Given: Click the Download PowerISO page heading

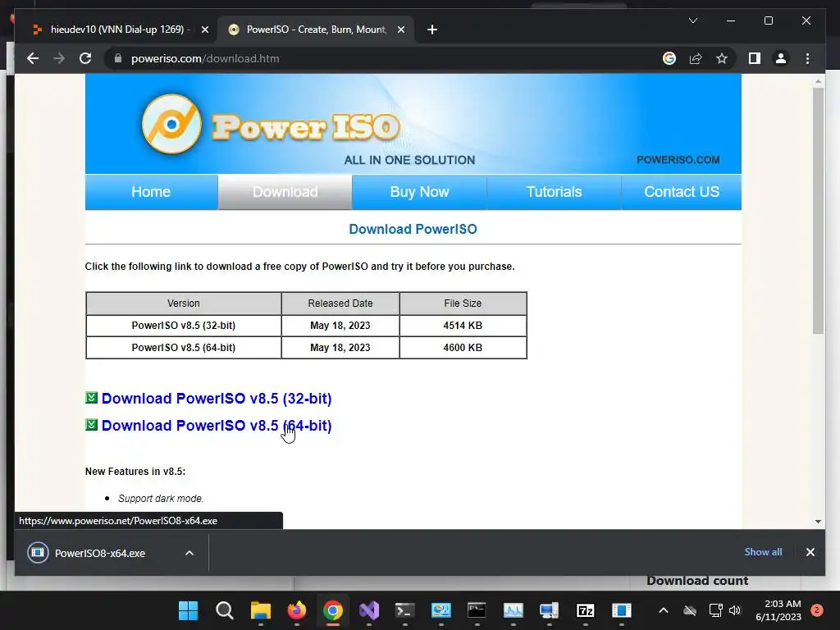Looking at the screenshot, I should [x=413, y=230].
